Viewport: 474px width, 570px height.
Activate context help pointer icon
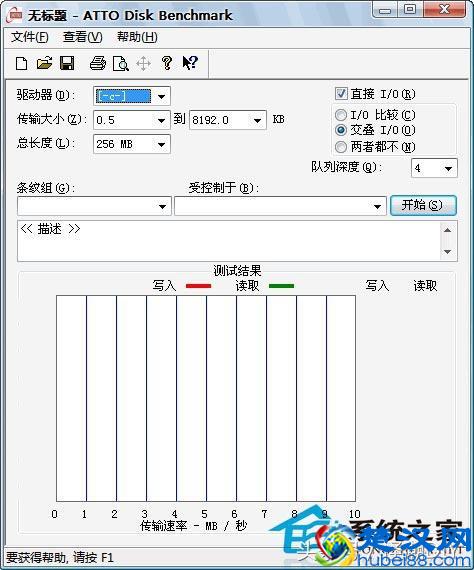pyautogui.click(x=190, y=63)
